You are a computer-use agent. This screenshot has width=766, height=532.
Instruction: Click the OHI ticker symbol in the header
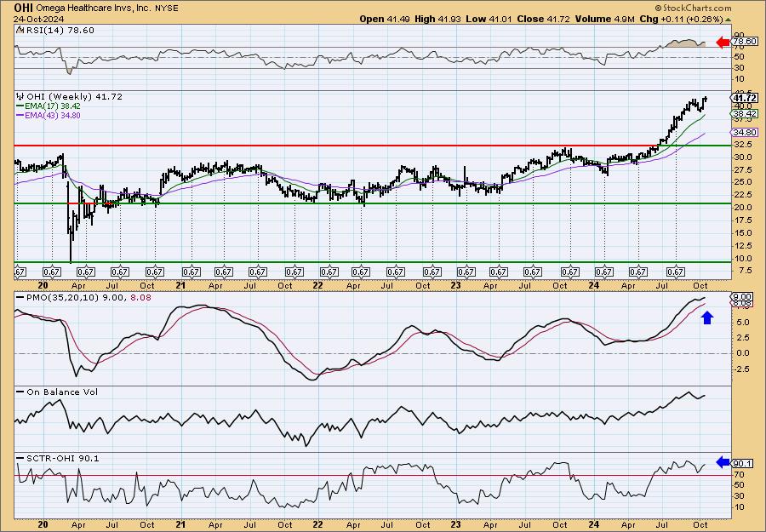(24, 8)
